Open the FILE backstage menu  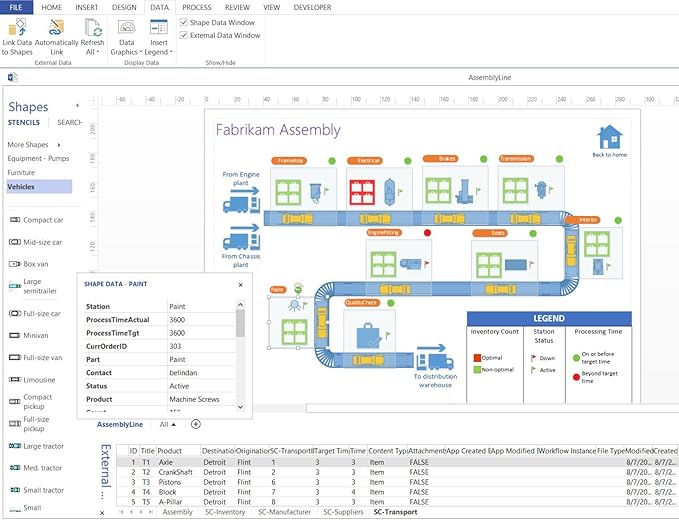[16, 7]
